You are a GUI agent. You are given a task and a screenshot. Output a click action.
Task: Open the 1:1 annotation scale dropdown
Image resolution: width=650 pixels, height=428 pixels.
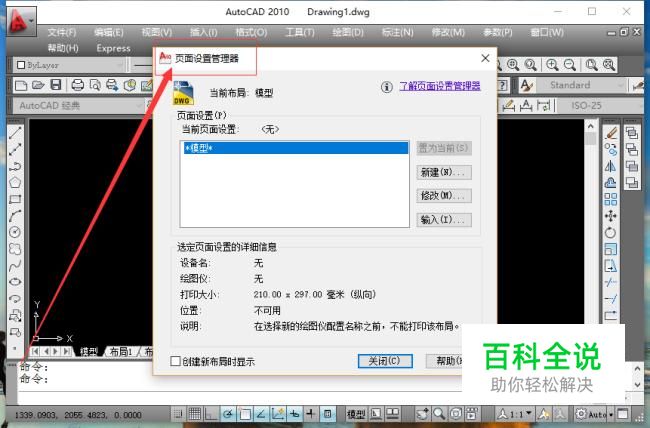[x=515, y=413]
